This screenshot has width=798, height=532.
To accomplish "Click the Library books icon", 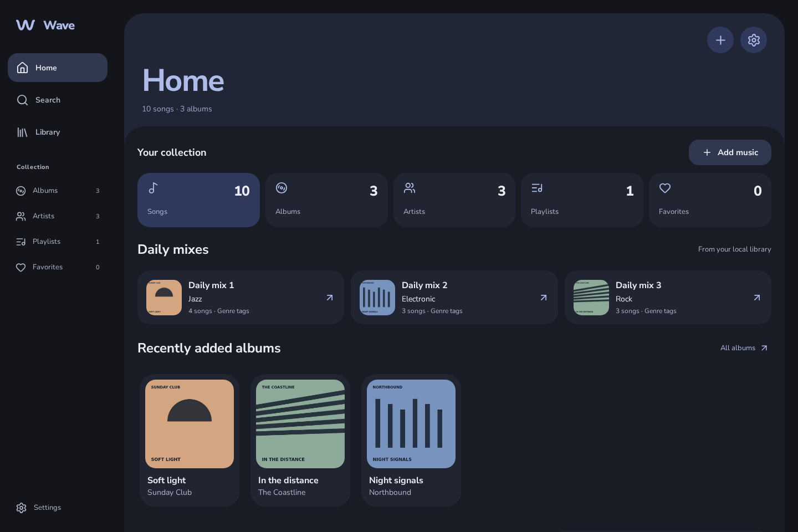I will point(22,132).
